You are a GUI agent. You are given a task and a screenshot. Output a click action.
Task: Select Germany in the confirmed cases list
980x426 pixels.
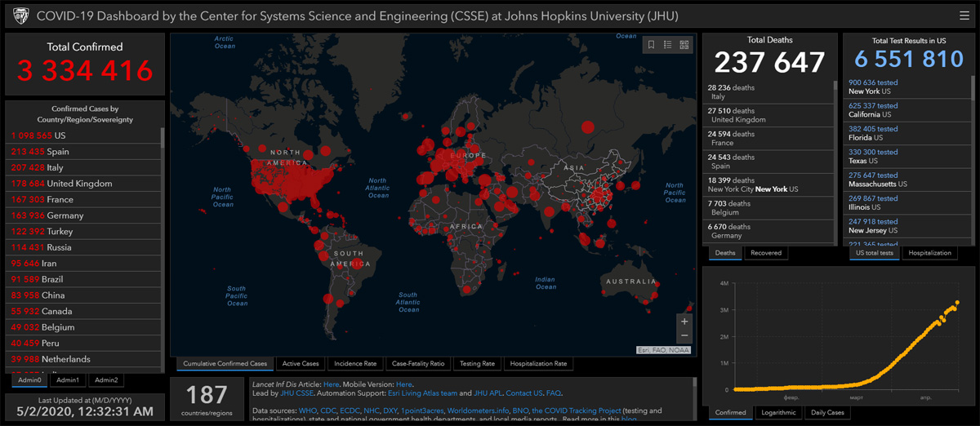click(x=84, y=215)
